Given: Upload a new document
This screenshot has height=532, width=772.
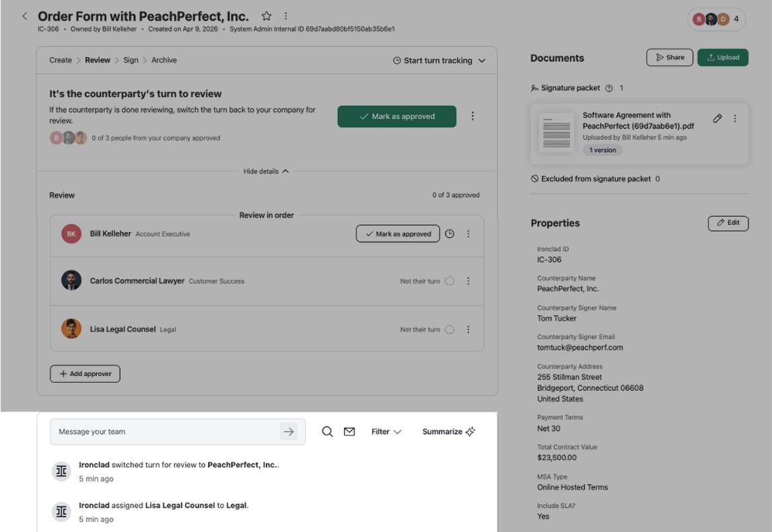Looking at the screenshot, I should (723, 58).
